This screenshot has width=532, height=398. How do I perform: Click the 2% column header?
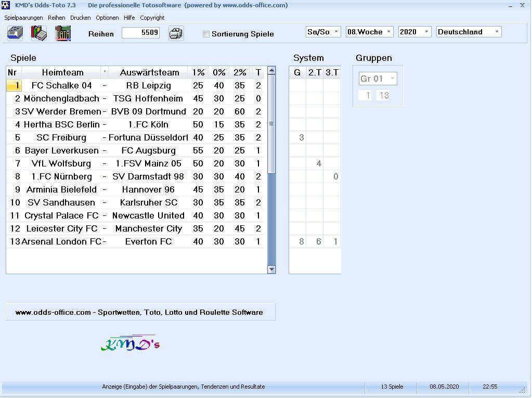pos(240,73)
